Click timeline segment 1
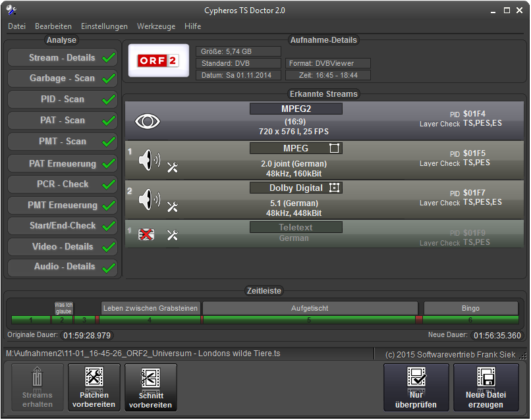The width and height of the screenshot is (531, 420). click(x=31, y=320)
